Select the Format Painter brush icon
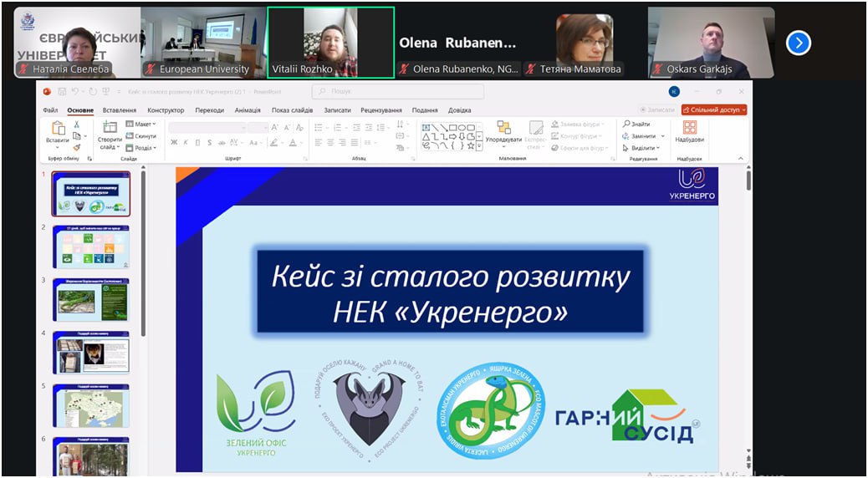 [x=77, y=147]
